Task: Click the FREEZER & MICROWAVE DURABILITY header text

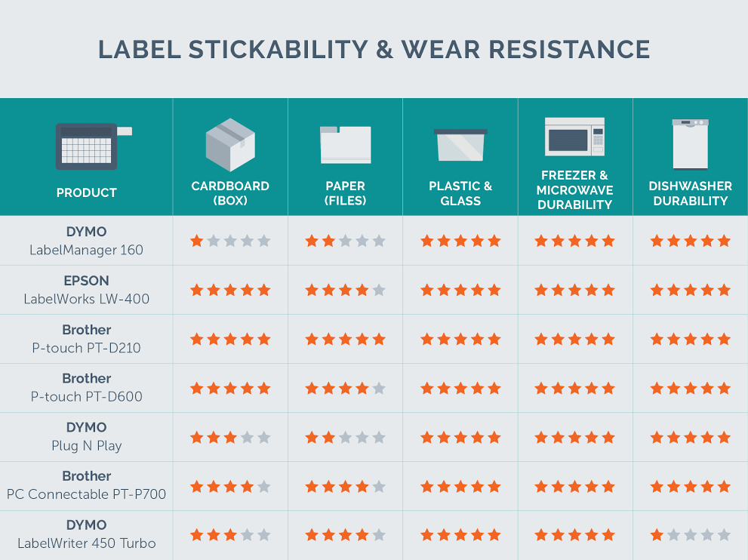Action: point(575,189)
